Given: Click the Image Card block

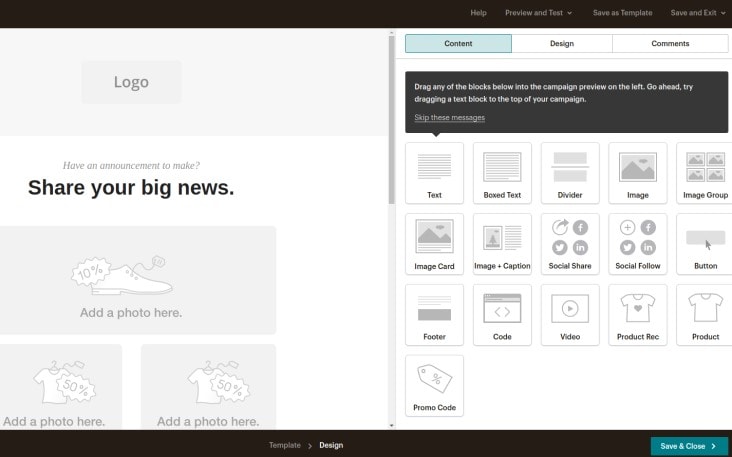Looking at the screenshot, I should (434, 243).
